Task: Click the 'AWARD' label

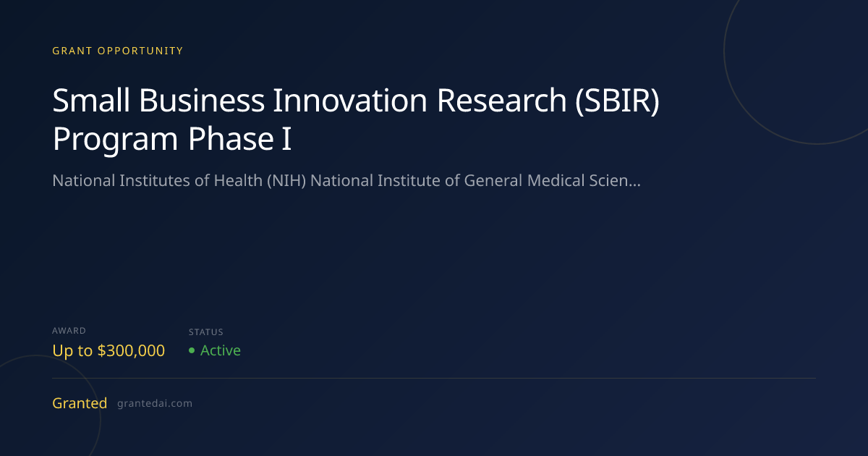Action: (69, 331)
